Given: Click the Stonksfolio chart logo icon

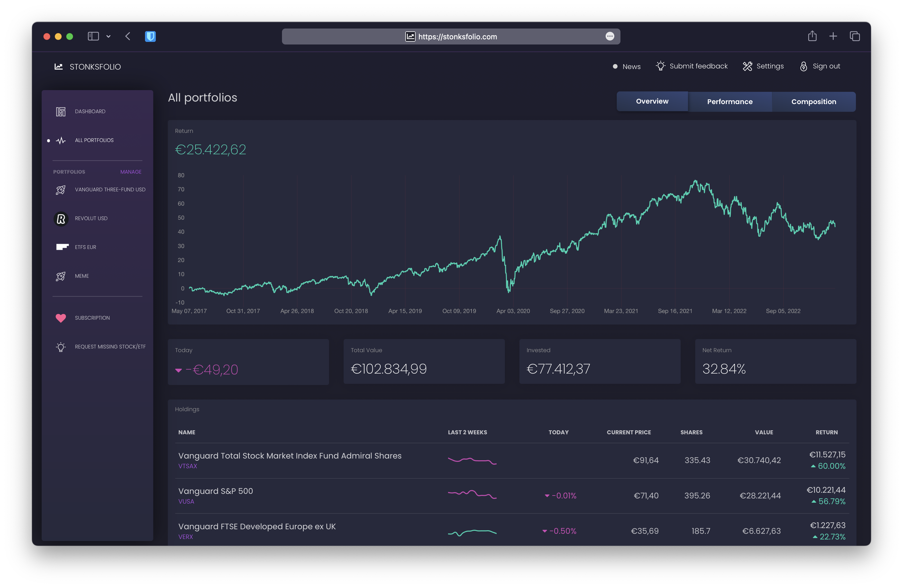Looking at the screenshot, I should [x=59, y=67].
